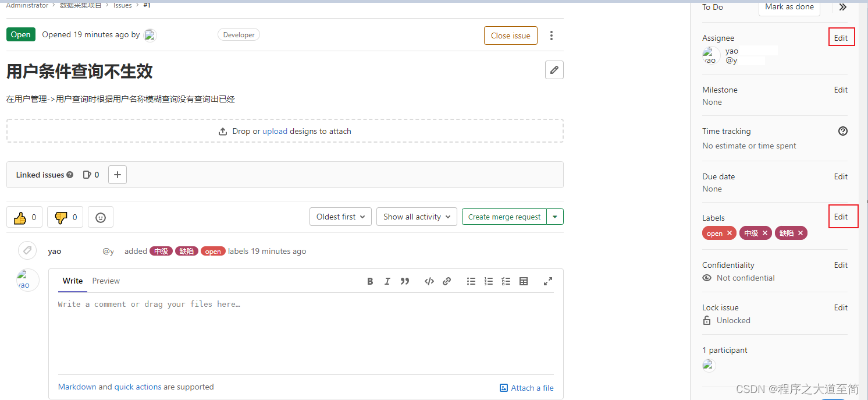Viewport: 868px width, 400px height.
Task: Click the Developer role badge
Action: pyautogui.click(x=239, y=35)
